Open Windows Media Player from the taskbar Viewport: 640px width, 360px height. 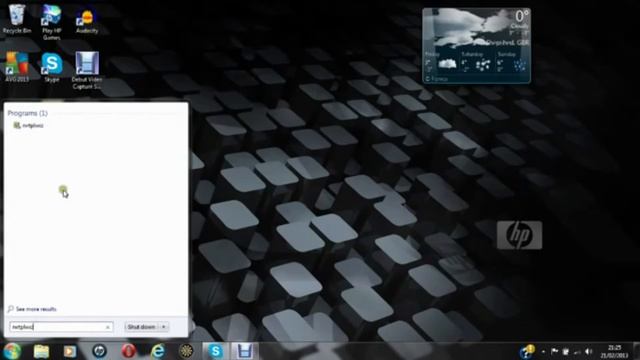[70, 351]
